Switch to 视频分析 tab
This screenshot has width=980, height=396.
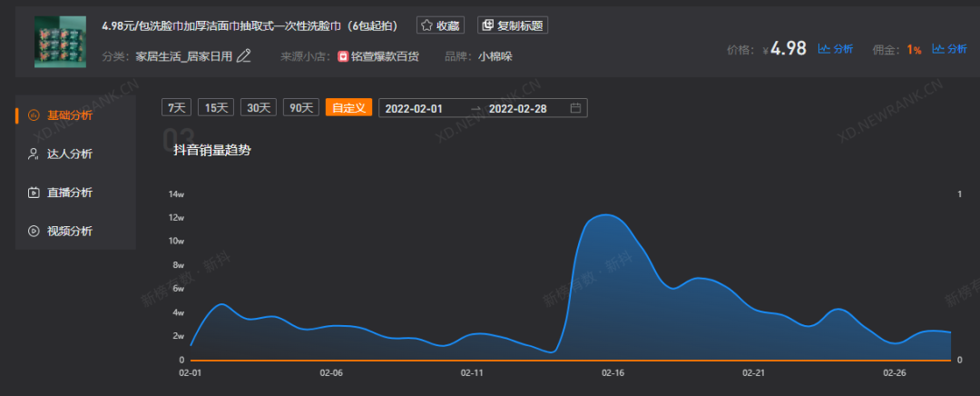click(75, 231)
